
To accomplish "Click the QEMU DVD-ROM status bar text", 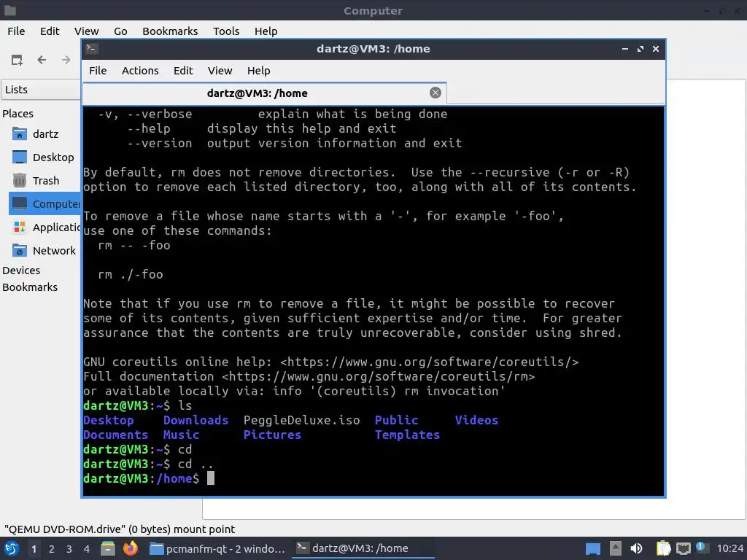I will (120, 529).
